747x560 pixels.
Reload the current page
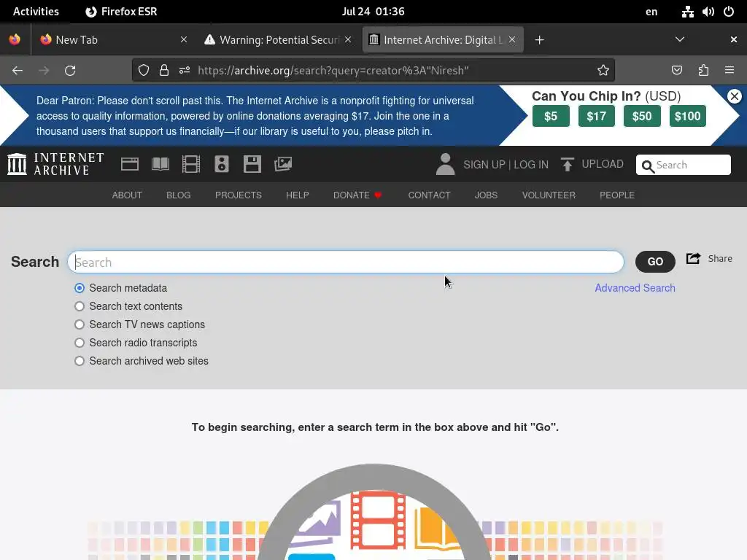[70, 71]
